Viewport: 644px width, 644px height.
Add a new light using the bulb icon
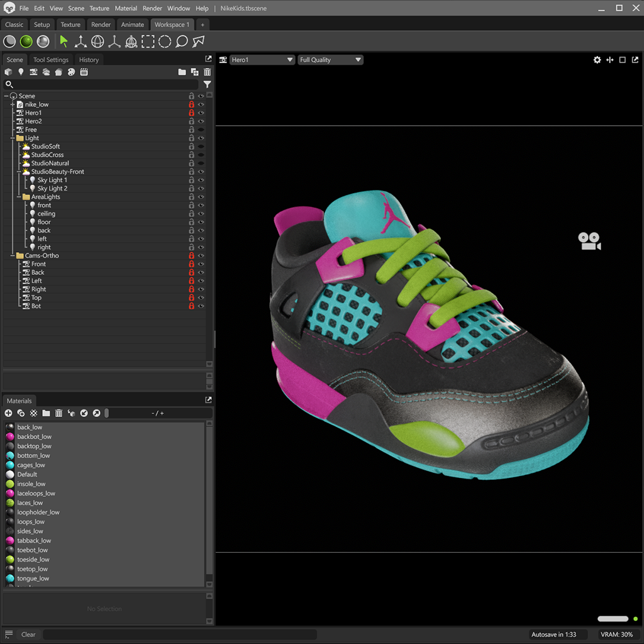click(x=21, y=72)
